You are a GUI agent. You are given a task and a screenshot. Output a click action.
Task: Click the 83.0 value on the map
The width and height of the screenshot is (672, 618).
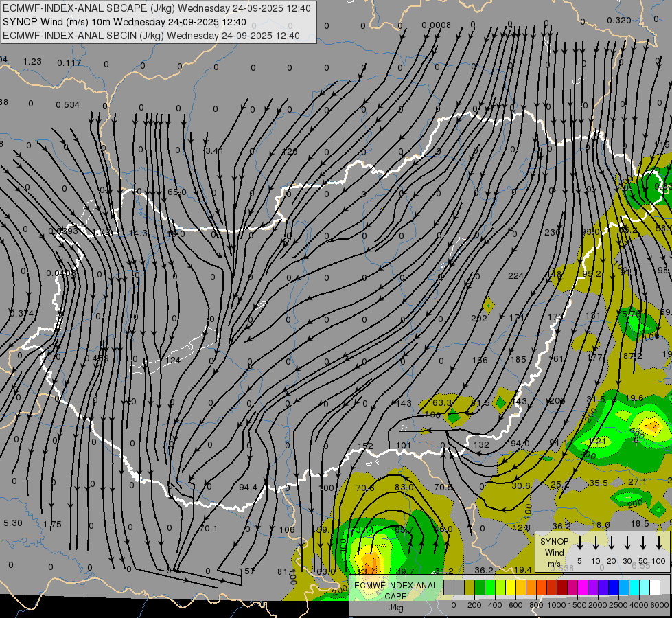coord(404,488)
